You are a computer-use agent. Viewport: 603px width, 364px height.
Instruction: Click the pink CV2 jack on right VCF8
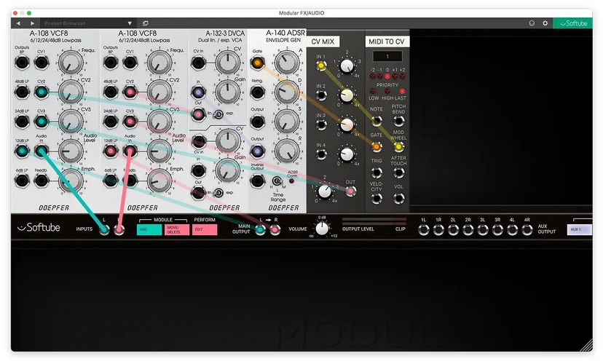(130, 92)
